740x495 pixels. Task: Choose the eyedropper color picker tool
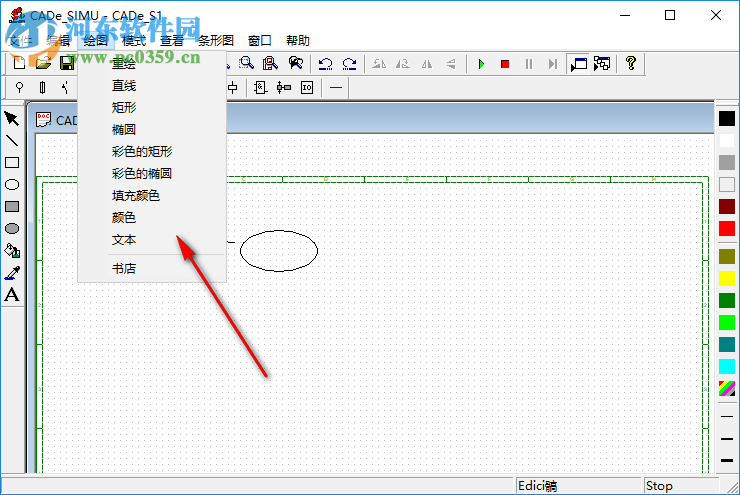12,273
